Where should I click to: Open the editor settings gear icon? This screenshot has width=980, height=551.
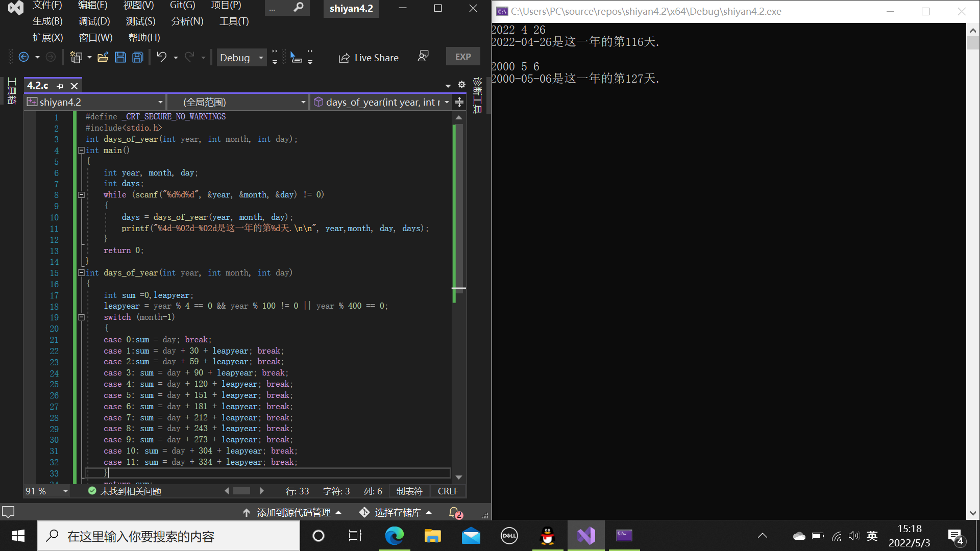[x=461, y=85]
